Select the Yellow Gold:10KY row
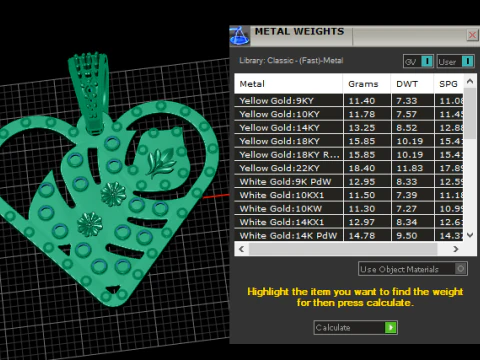The image size is (480, 360). tap(349, 114)
